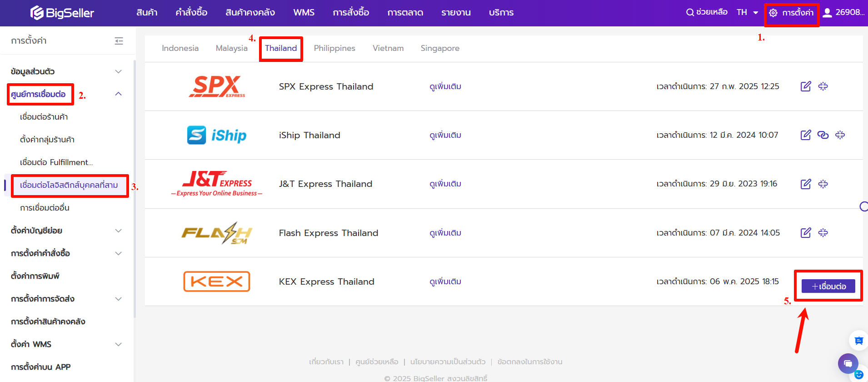The image size is (868, 382).
Task: Edit the Flash Express Thailand connection
Action: click(806, 233)
